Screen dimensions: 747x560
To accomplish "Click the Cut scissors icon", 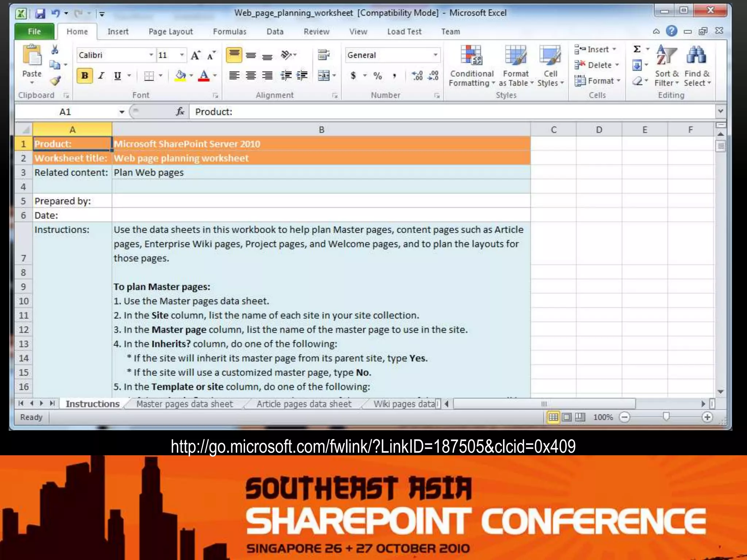I will point(55,50).
